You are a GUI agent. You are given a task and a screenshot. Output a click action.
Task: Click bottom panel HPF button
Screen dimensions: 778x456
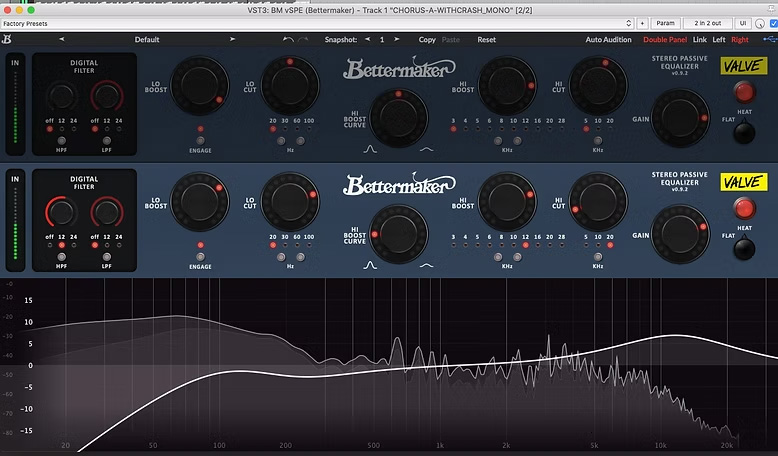coord(62,257)
